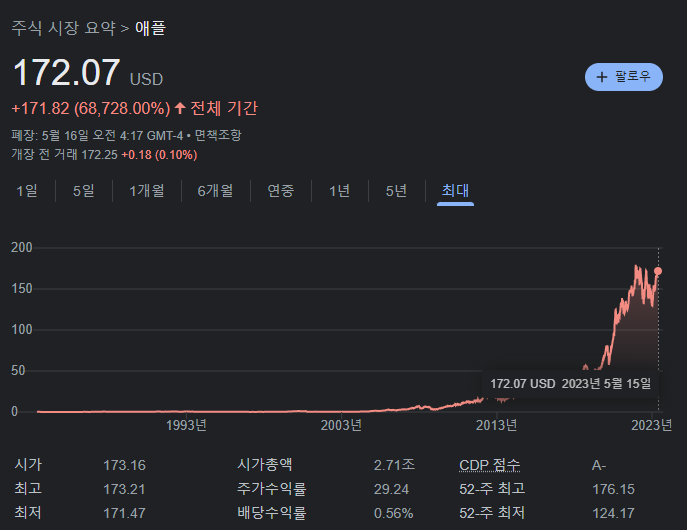Click the 150 y-axis label

(22, 289)
